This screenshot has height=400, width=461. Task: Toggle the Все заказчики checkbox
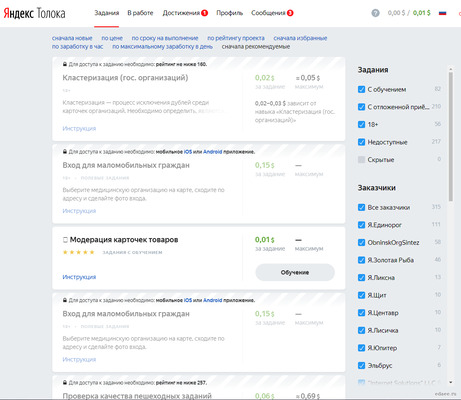tap(361, 207)
